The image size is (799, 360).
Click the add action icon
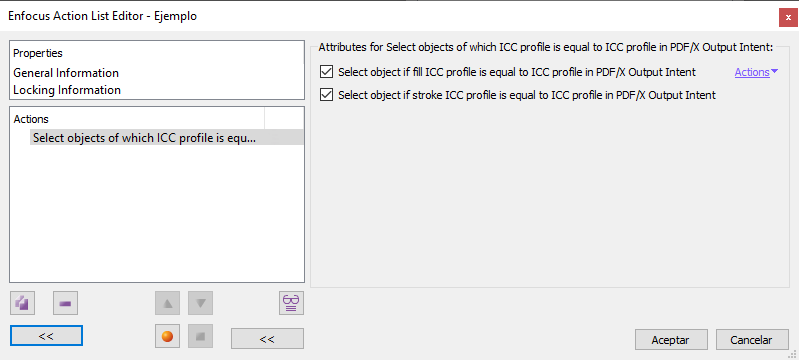(22, 304)
